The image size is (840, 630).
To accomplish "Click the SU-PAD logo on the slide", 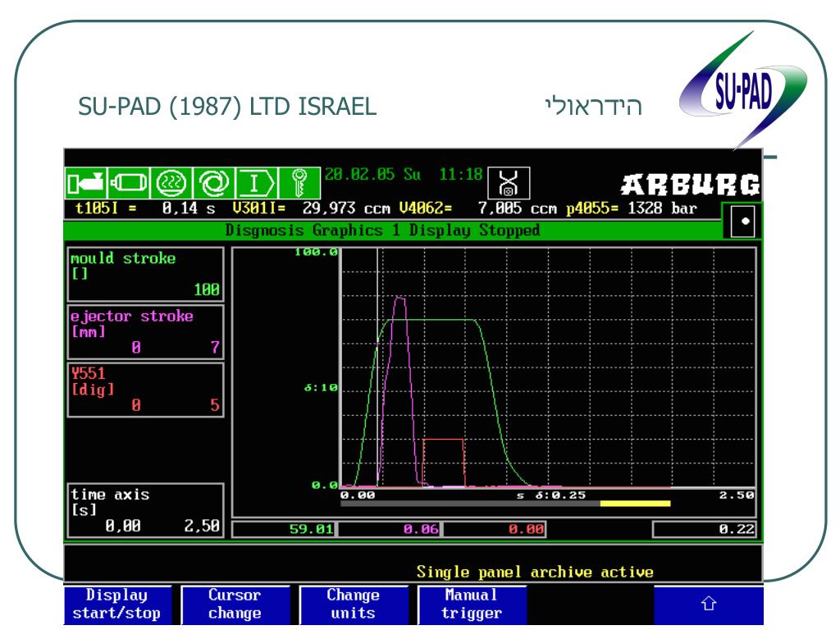I will click(x=743, y=90).
